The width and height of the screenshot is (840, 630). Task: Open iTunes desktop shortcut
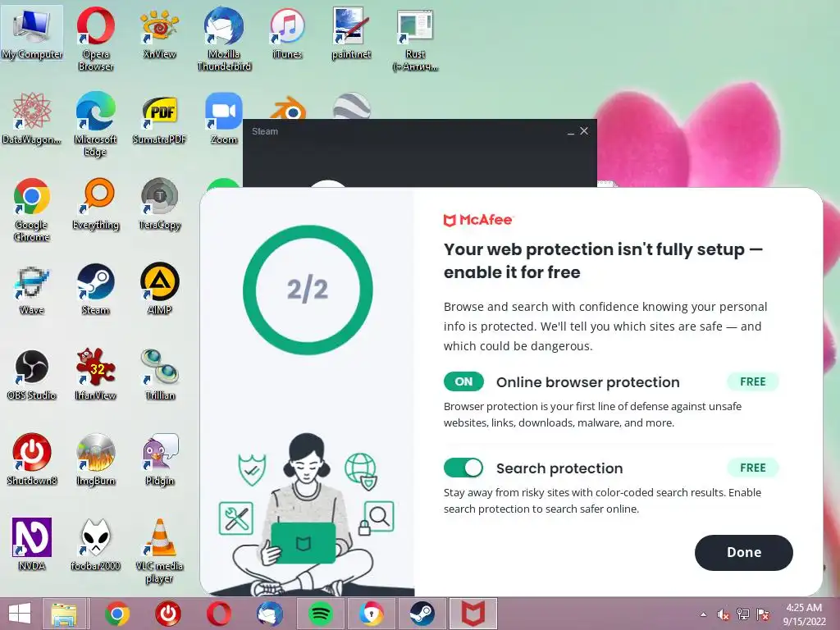click(287, 34)
